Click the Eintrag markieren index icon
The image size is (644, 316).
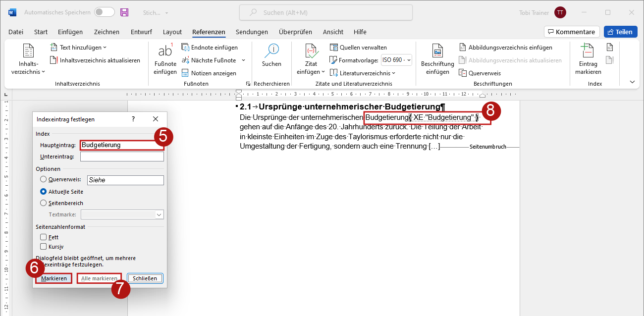588,52
